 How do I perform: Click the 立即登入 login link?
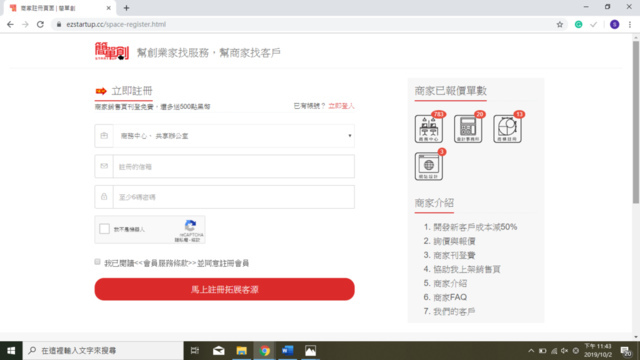341,106
